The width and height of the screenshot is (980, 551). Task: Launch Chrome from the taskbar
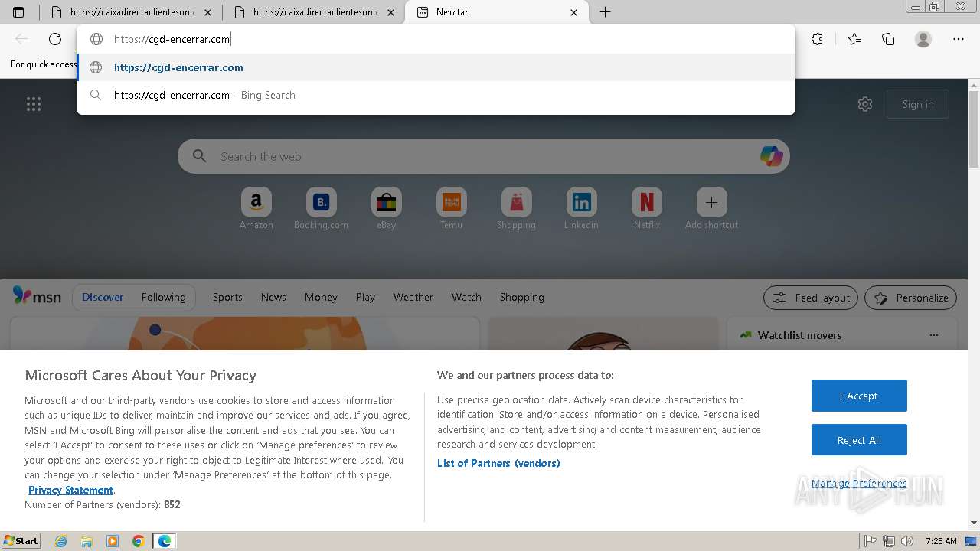pos(139,541)
